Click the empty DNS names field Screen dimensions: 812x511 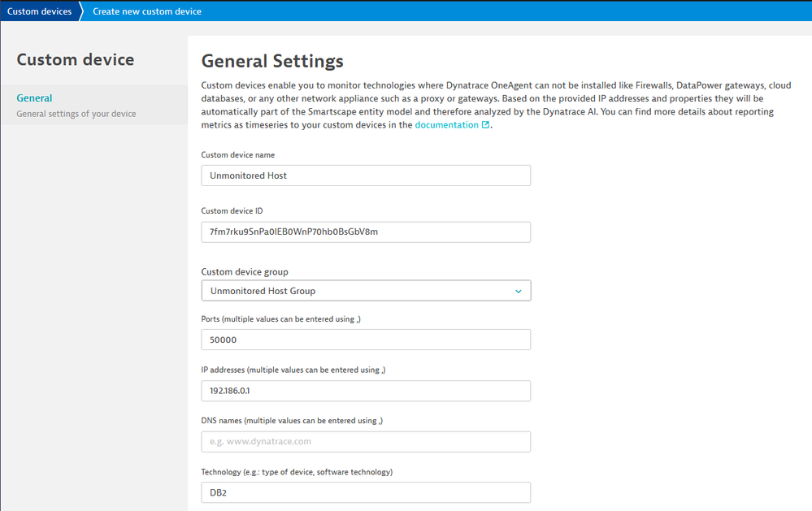(x=365, y=442)
